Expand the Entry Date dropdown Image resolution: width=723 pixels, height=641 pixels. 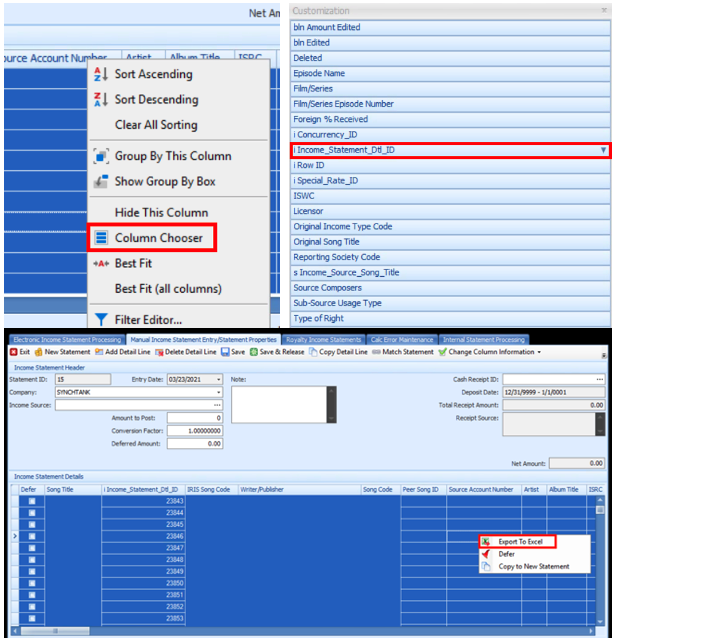tap(218, 380)
